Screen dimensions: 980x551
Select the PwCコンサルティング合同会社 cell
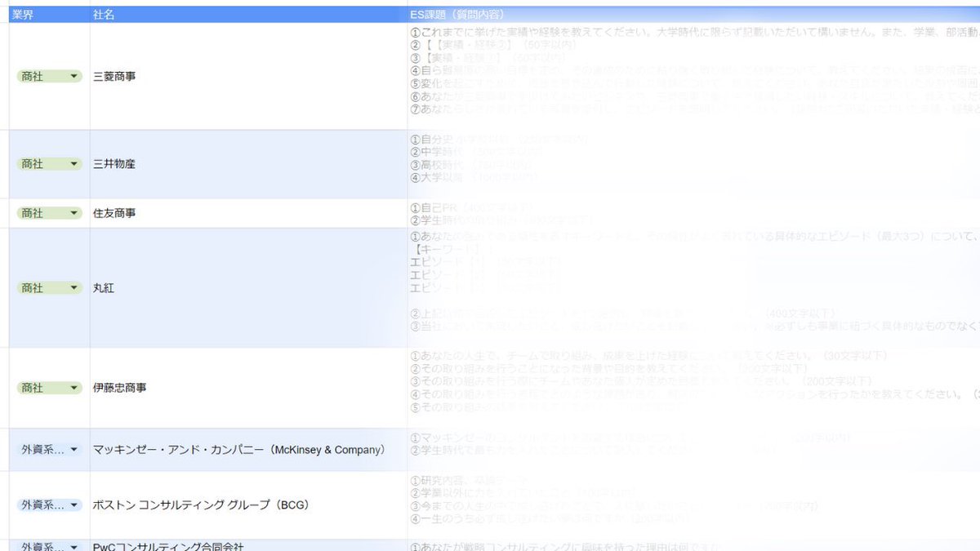(x=249, y=546)
